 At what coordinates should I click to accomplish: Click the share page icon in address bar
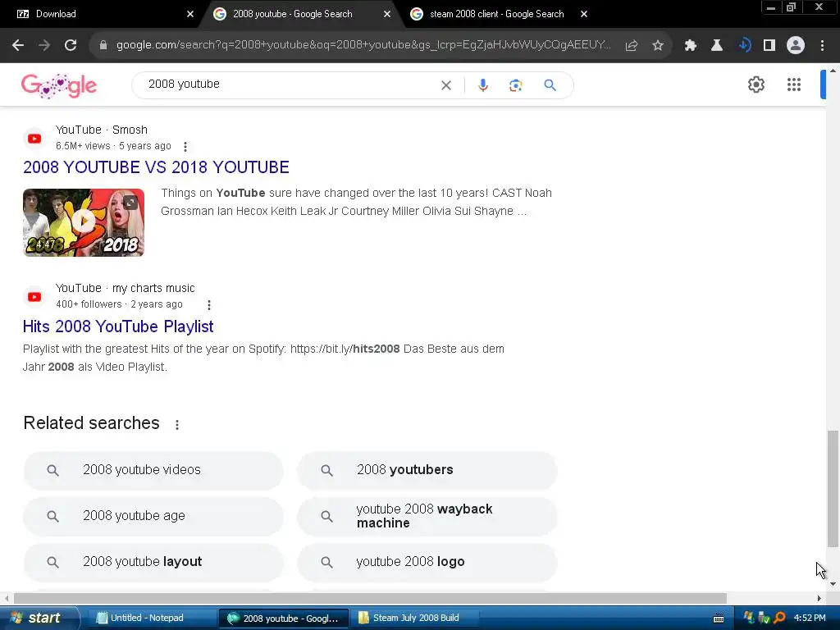click(632, 46)
